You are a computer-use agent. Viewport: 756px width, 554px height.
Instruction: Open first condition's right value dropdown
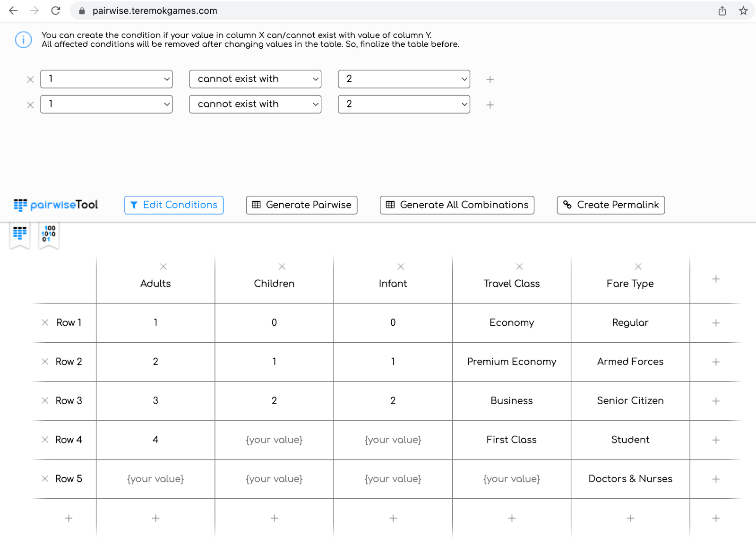click(404, 79)
